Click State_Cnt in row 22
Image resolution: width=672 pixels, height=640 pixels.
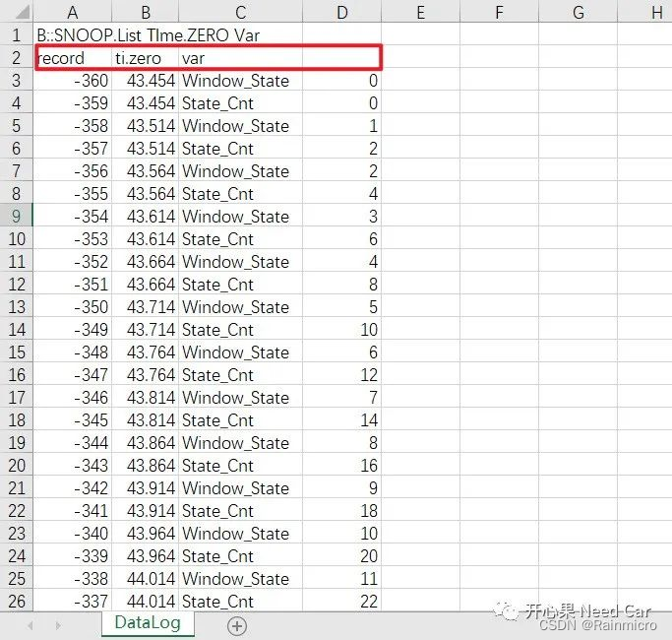(x=240, y=510)
